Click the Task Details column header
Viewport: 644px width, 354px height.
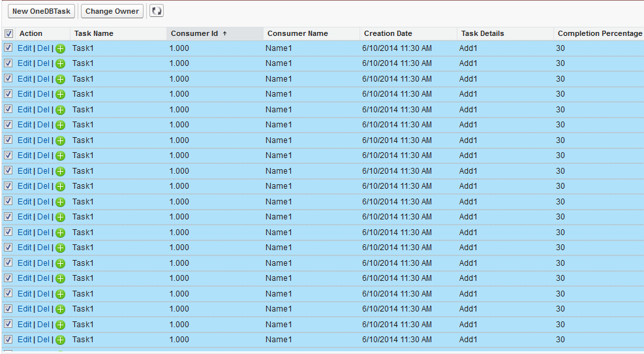(x=482, y=33)
